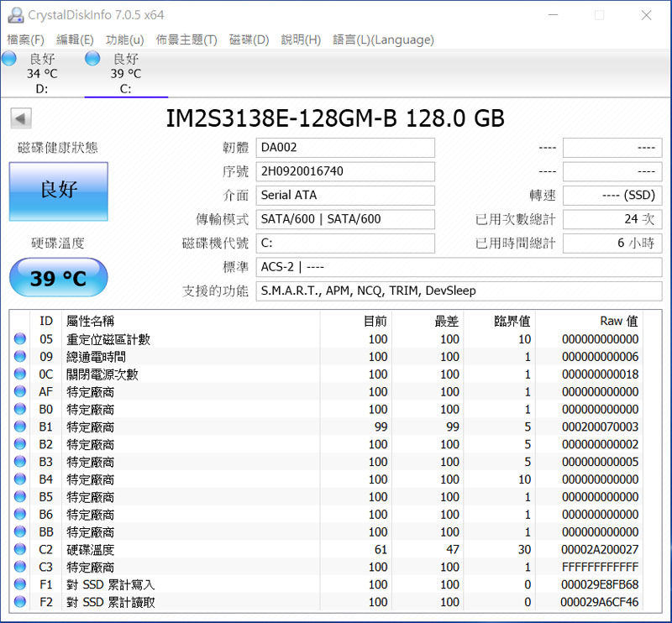
Task: Click the power on count field 24 次
Action: (612, 219)
